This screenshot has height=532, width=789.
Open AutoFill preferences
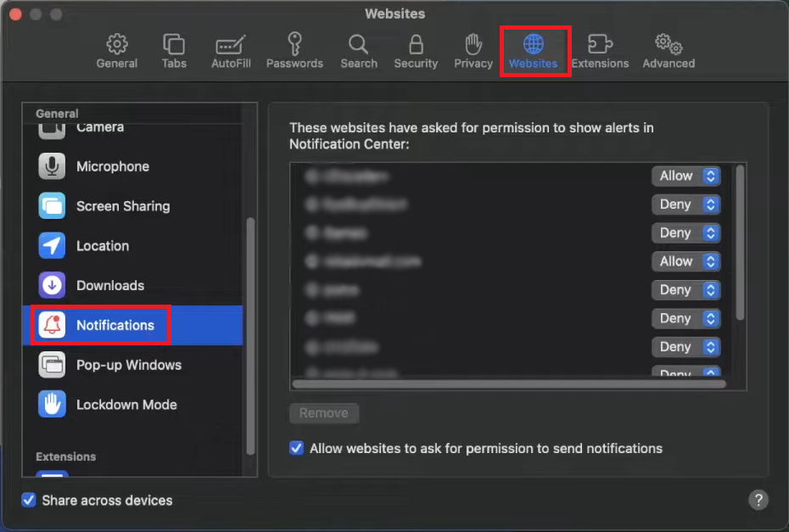[x=231, y=49]
